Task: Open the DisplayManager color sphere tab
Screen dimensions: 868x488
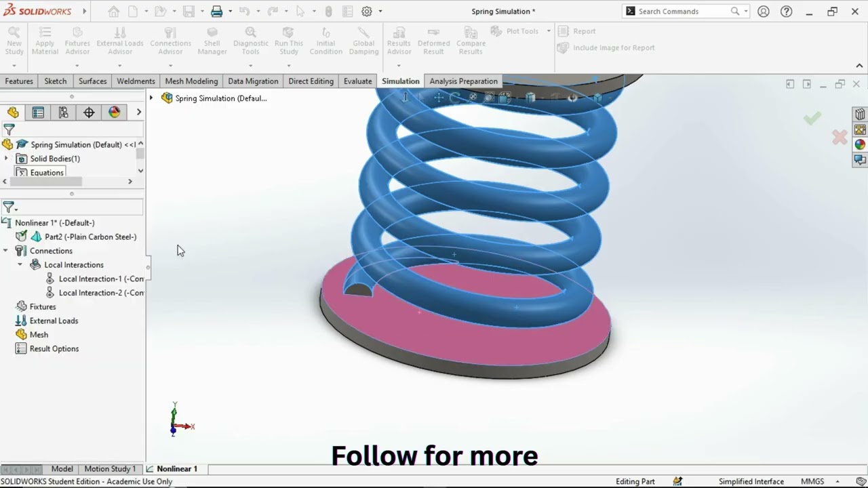Action: (x=115, y=113)
